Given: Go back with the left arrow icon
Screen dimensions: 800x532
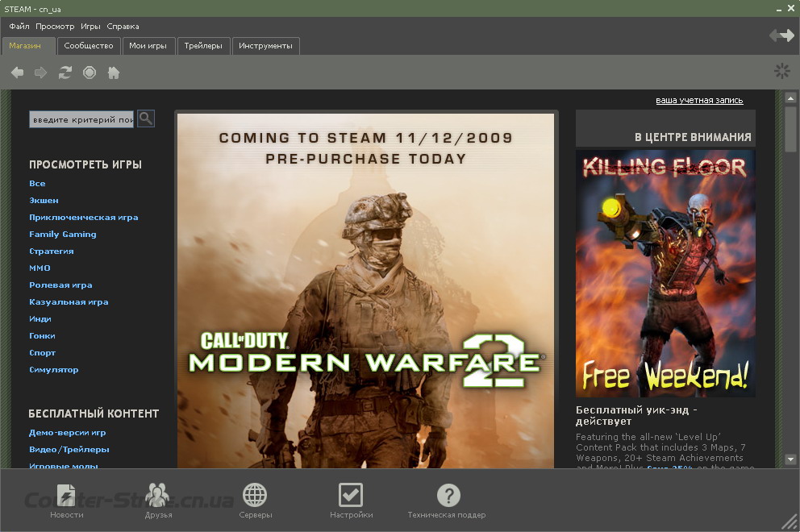Looking at the screenshot, I should point(18,73).
